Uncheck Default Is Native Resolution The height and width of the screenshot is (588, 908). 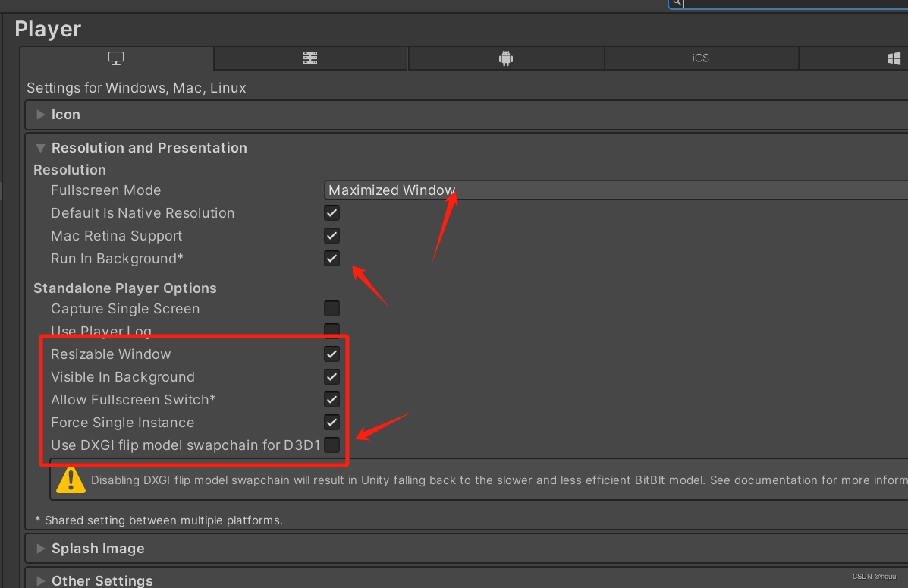pyautogui.click(x=331, y=213)
